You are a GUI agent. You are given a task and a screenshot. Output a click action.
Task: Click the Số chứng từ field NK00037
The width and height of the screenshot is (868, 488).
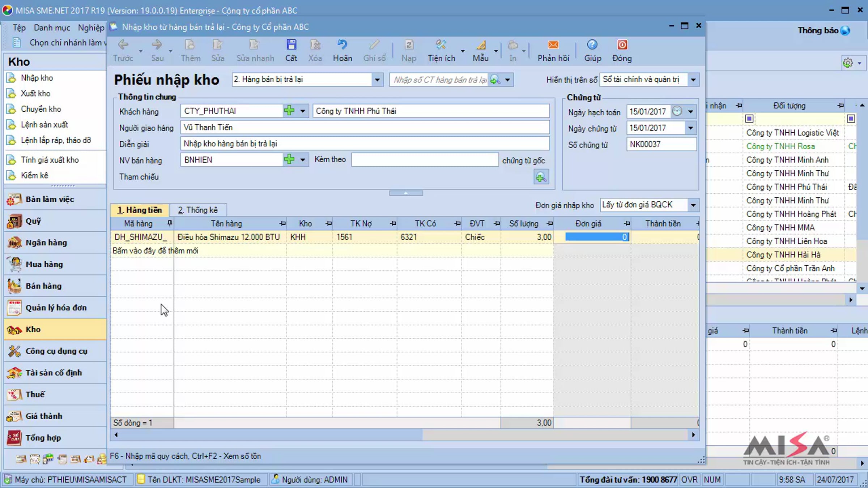click(x=661, y=144)
